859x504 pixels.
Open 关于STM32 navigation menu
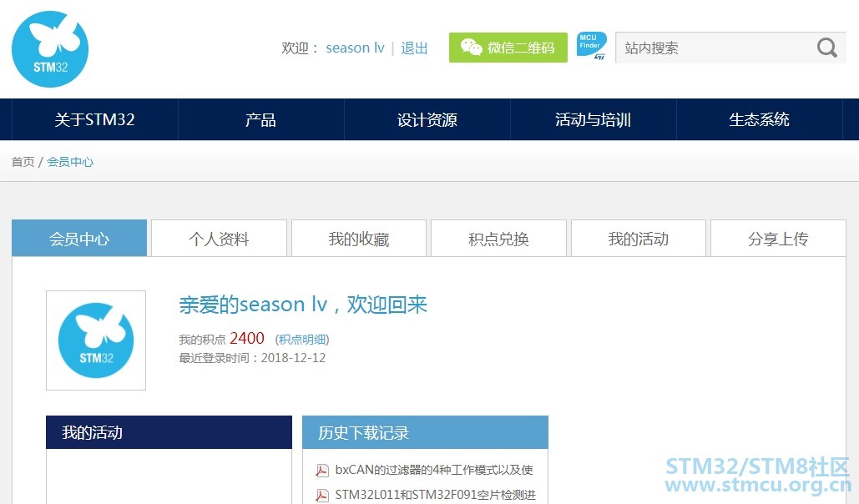(x=94, y=119)
